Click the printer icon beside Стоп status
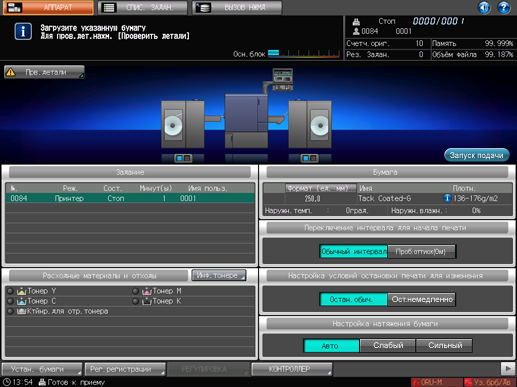The width and height of the screenshot is (517, 387). 356,22
